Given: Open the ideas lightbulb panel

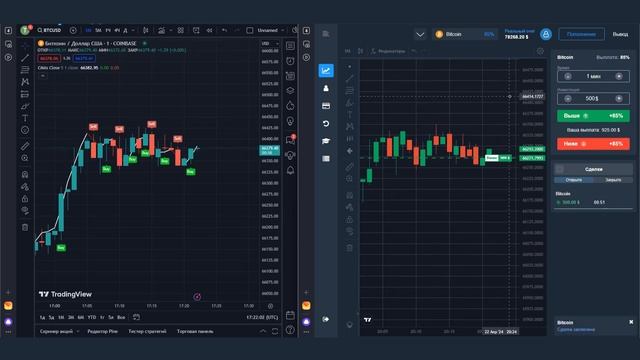Looking at the screenshot, I should click(290, 121).
